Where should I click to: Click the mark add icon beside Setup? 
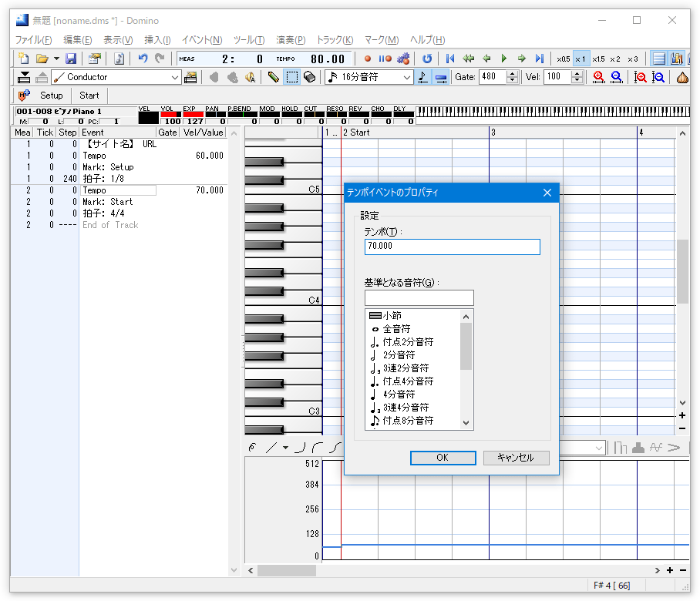(24, 96)
